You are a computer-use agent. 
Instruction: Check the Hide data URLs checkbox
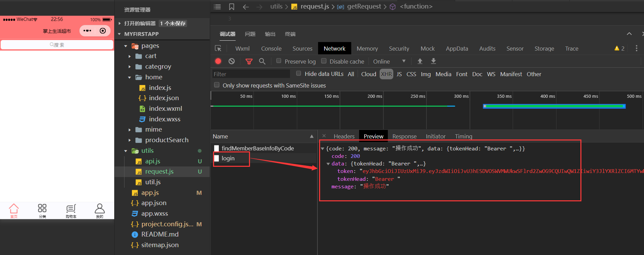(x=299, y=73)
